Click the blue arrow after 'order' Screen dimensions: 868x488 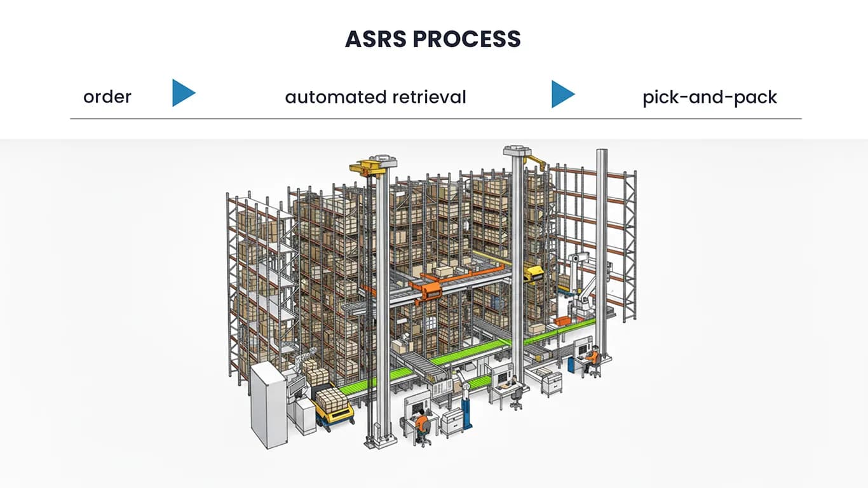point(184,93)
